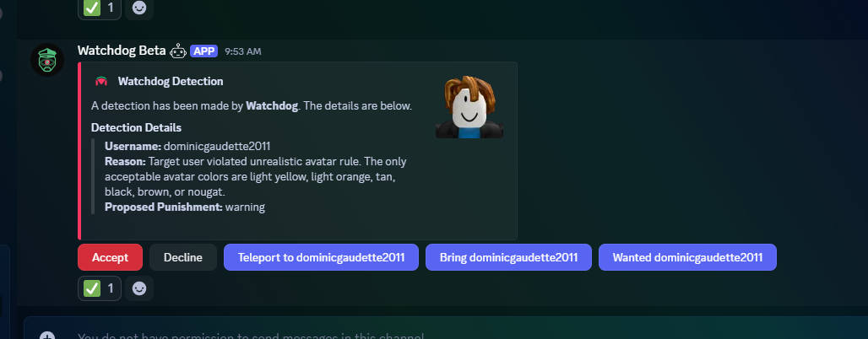Viewport: 868px width, 339px height.
Task: Toggle the checkmark reaction on the top message
Action: point(100,8)
